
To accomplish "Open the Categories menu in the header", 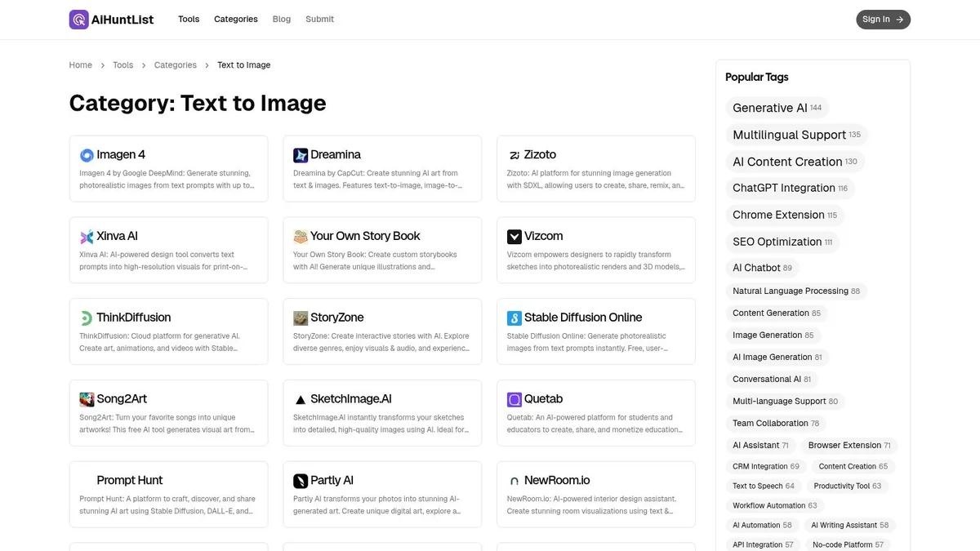I will pos(236,20).
